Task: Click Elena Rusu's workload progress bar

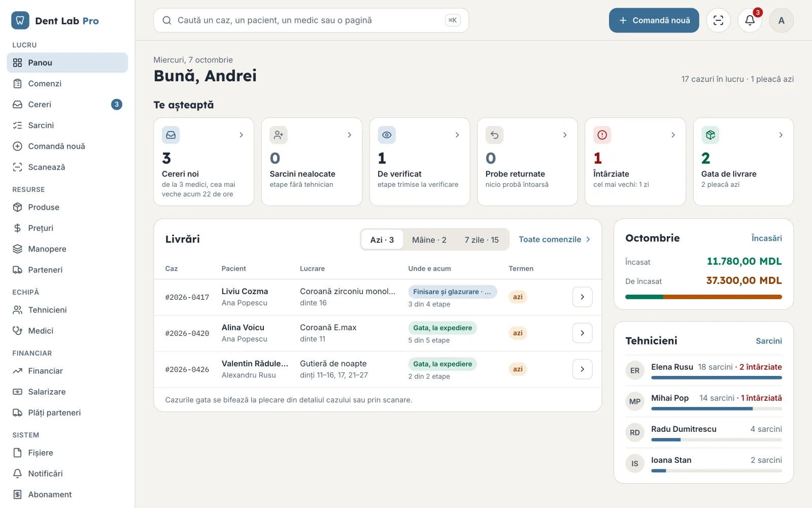Action: pos(716,377)
